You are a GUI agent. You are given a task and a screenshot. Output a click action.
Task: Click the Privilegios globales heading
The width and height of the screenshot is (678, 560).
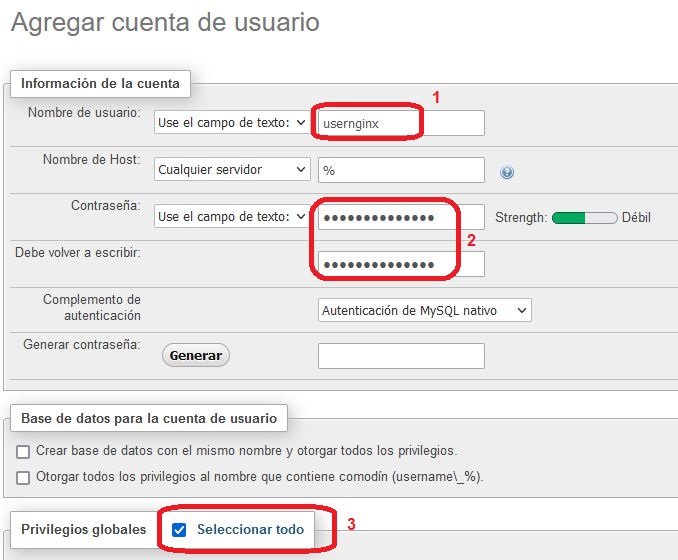click(x=83, y=530)
